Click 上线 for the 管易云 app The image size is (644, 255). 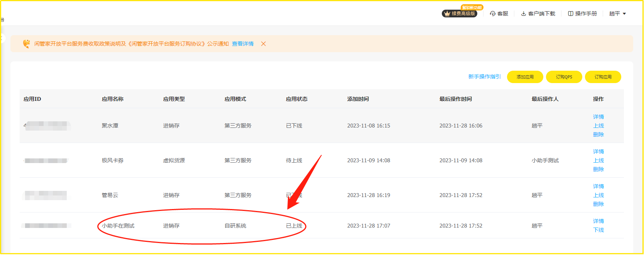point(598,195)
